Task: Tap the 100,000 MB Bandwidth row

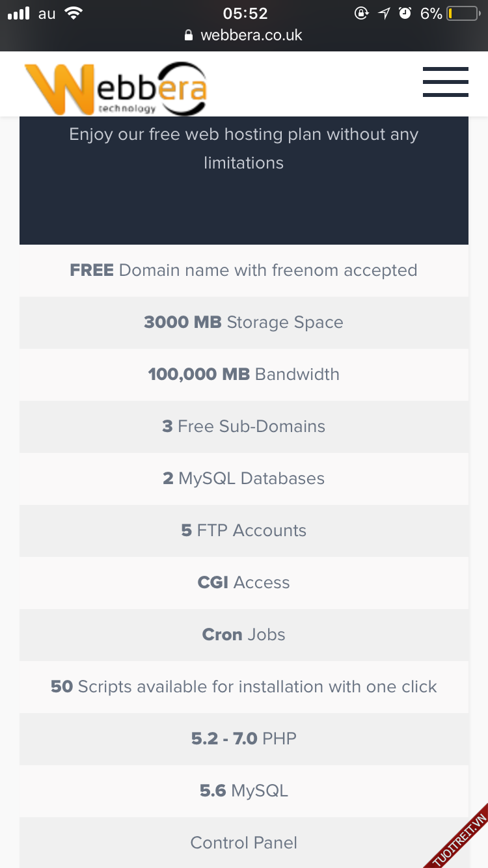Action: [x=243, y=374]
